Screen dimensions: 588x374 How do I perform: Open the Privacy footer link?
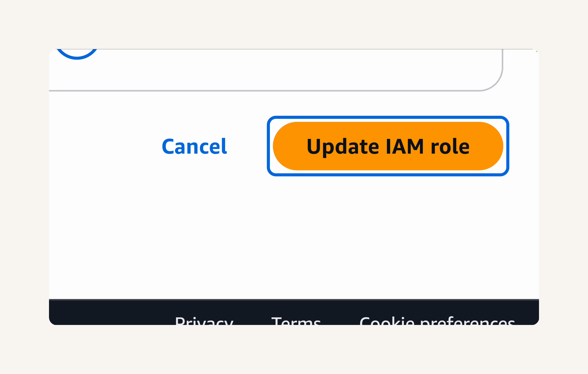point(204,321)
